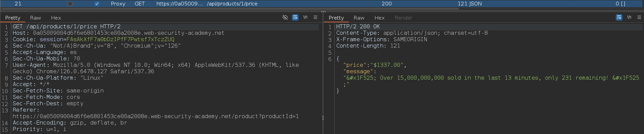Click the '200' status code cell
Screen dimensions: 644x134
point(386,4)
